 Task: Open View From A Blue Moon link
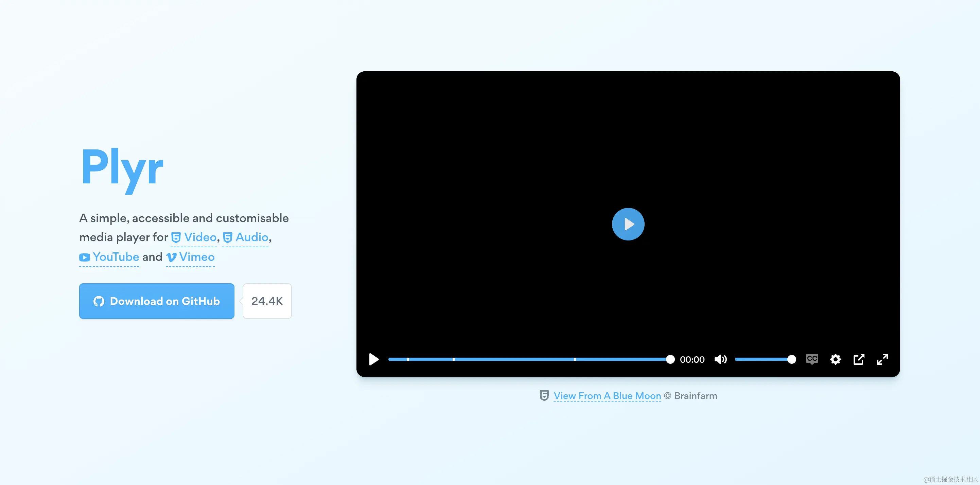[607, 396]
